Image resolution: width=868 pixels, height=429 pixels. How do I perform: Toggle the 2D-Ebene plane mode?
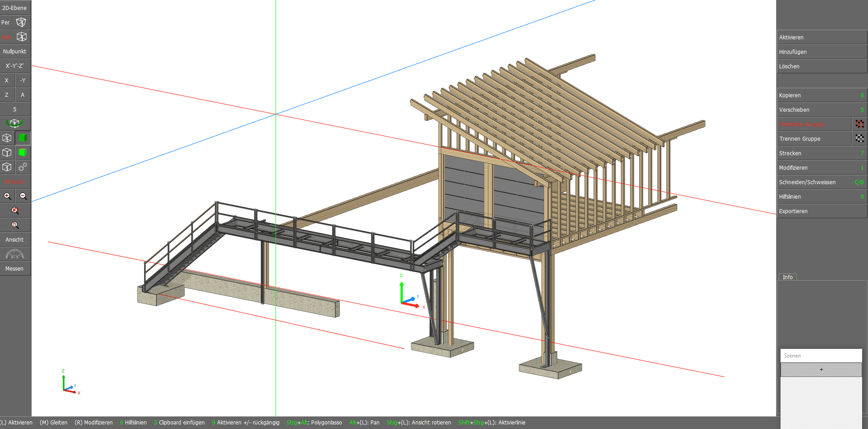pyautogui.click(x=14, y=8)
